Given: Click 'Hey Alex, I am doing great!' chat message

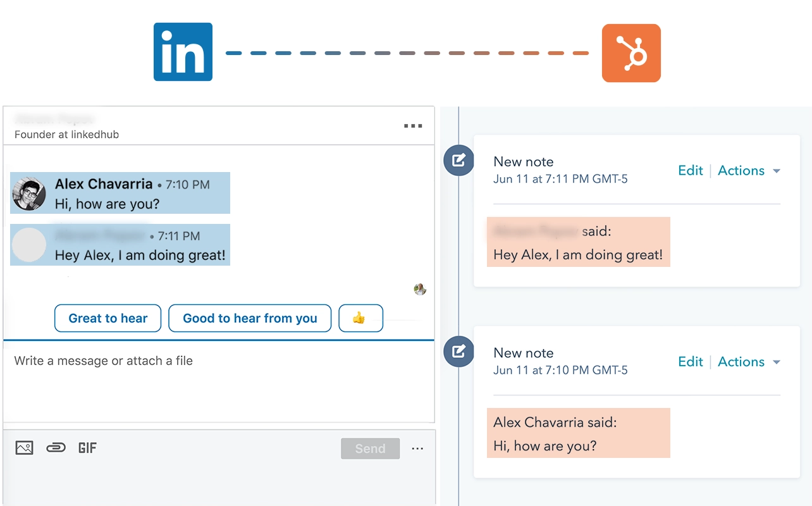Looking at the screenshot, I should [140, 256].
